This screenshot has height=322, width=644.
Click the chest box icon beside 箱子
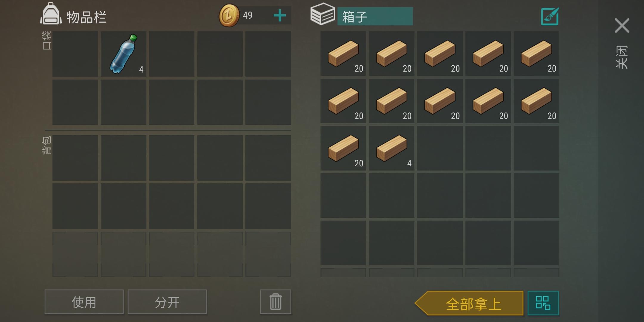tap(323, 14)
